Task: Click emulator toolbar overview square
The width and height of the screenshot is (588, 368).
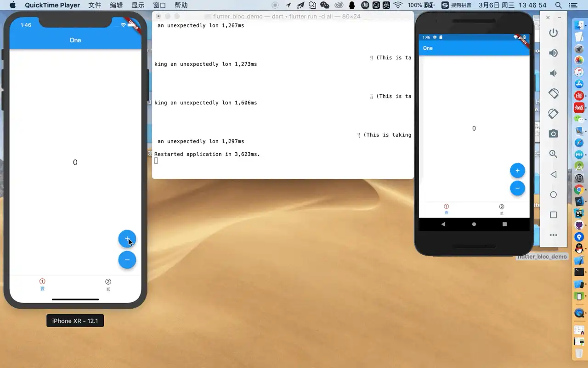Action: [554, 215]
